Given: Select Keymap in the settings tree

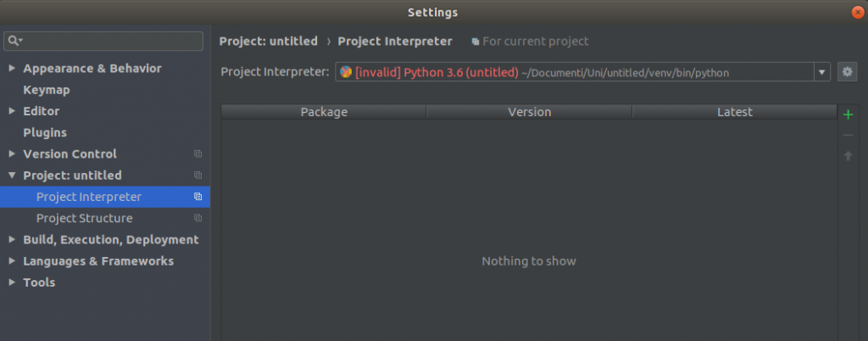Looking at the screenshot, I should 47,90.
